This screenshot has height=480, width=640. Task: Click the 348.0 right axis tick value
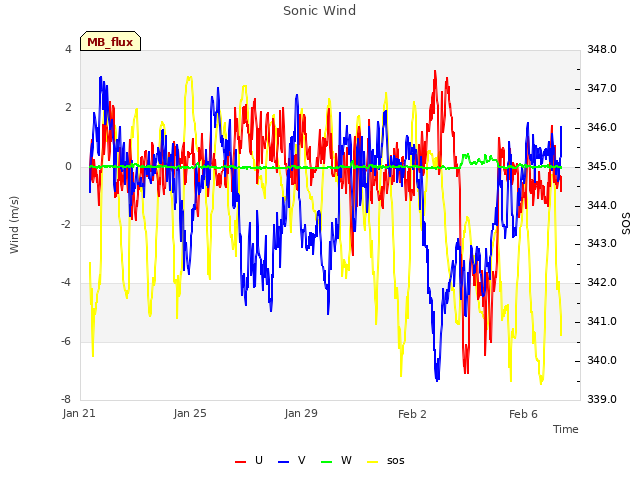(x=602, y=49)
